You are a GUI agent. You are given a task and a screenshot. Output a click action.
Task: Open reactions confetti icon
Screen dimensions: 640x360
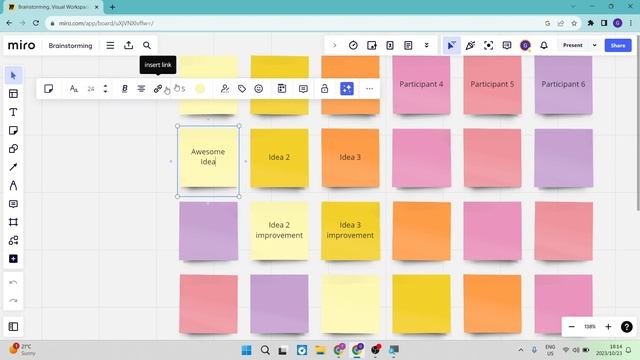470,45
